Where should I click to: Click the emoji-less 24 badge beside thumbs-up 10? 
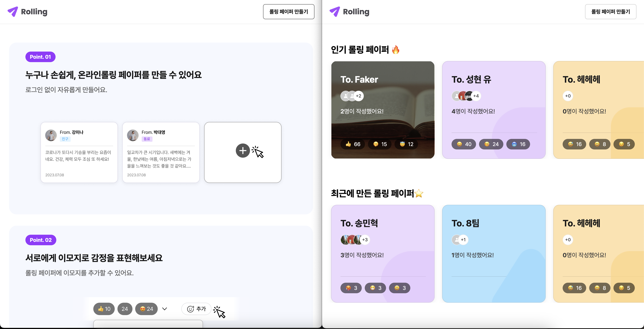pyautogui.click(x=125, y=309)
